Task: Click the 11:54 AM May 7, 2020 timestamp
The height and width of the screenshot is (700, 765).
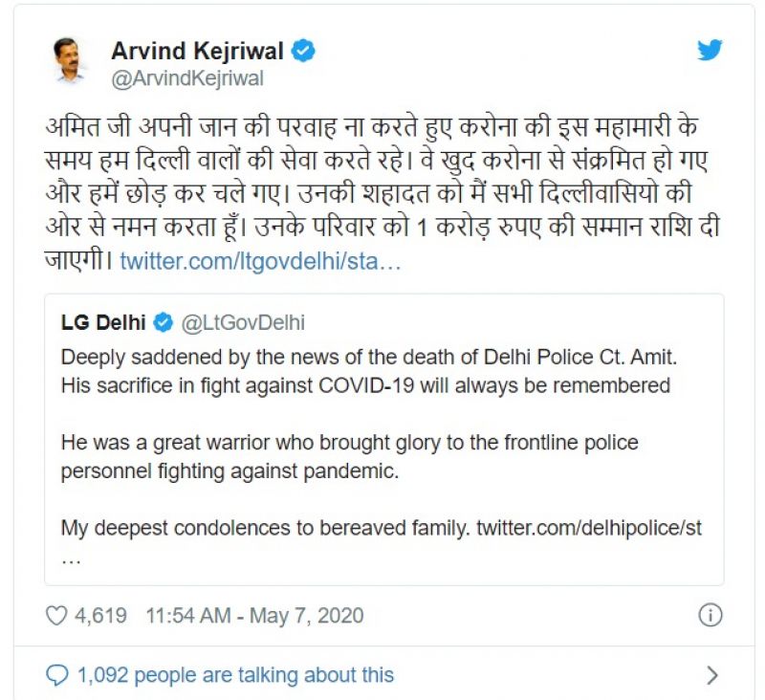Action: click(254, 615)
